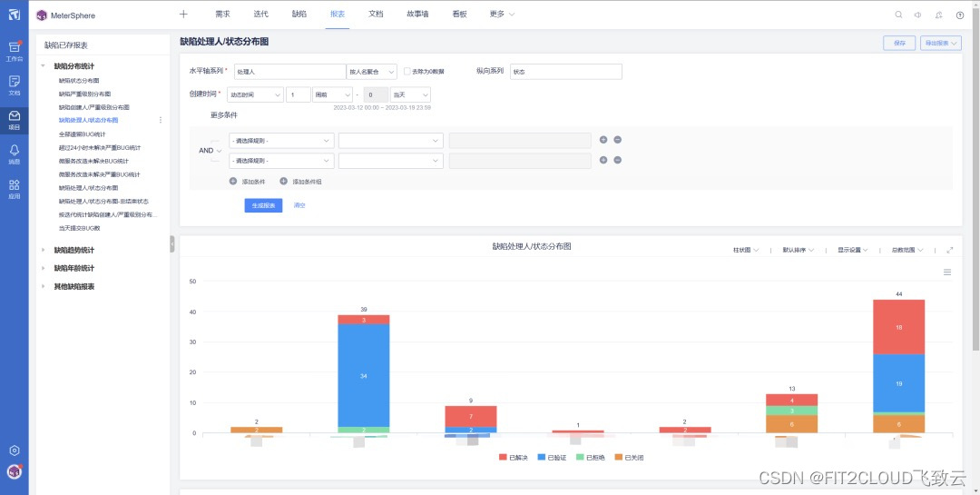
Task: Switch to the 文档 tab in top navigation
Action: (376, 14)
